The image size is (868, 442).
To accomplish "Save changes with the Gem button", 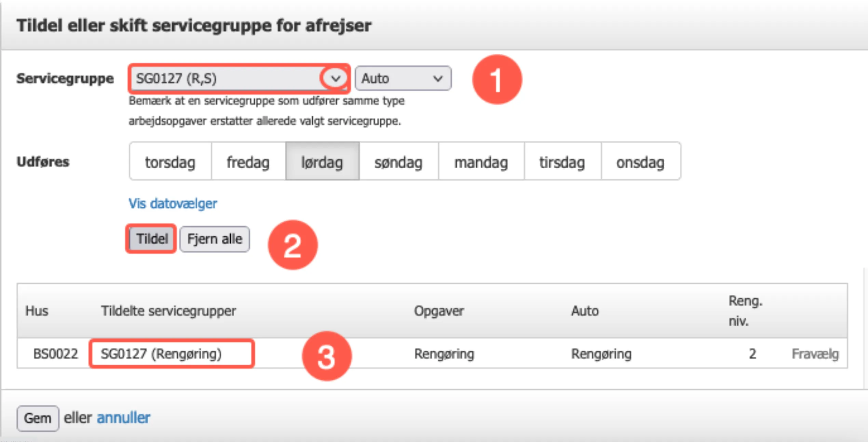I will tap(38, 418).
